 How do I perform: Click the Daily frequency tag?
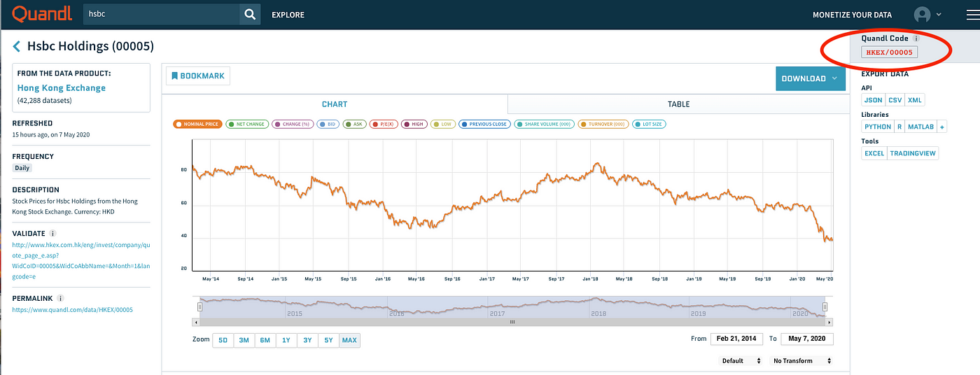23,168
